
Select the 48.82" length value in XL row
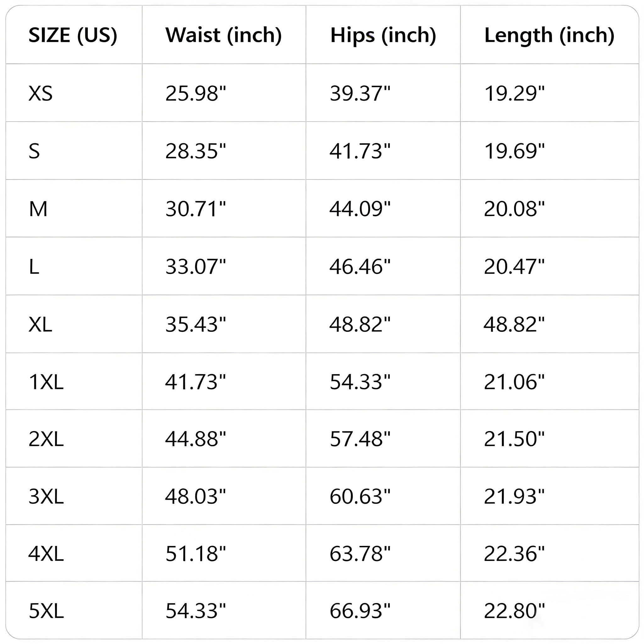[x=514, y=324]
